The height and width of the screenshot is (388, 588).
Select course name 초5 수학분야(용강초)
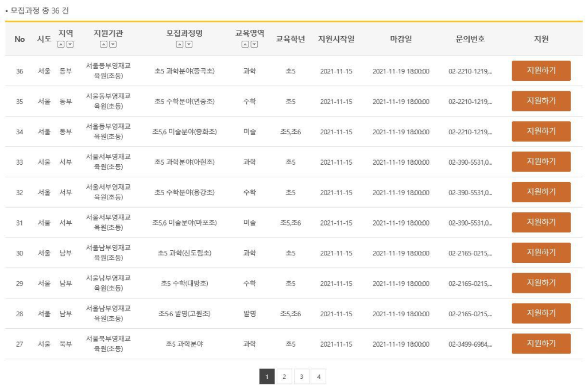coord(184,193)
